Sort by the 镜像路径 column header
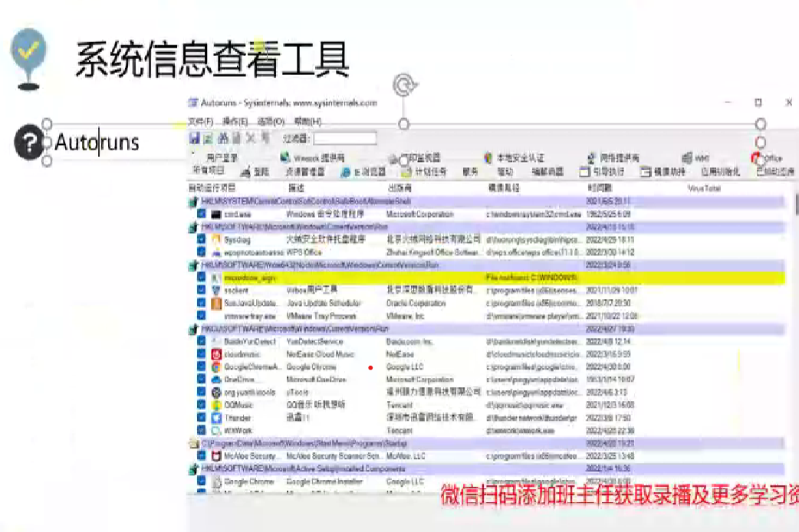This screenshot has height=532, width=799. (504, 188)
